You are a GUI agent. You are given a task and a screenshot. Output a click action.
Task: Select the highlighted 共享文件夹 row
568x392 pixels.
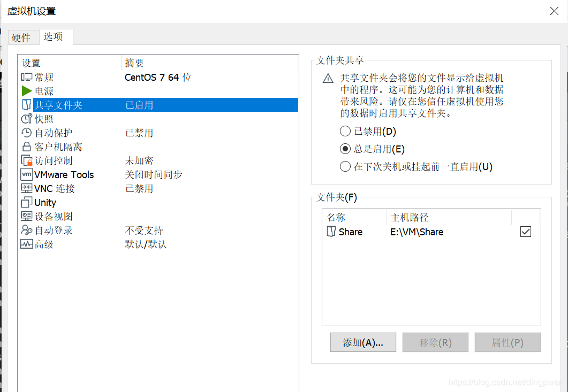158,105
